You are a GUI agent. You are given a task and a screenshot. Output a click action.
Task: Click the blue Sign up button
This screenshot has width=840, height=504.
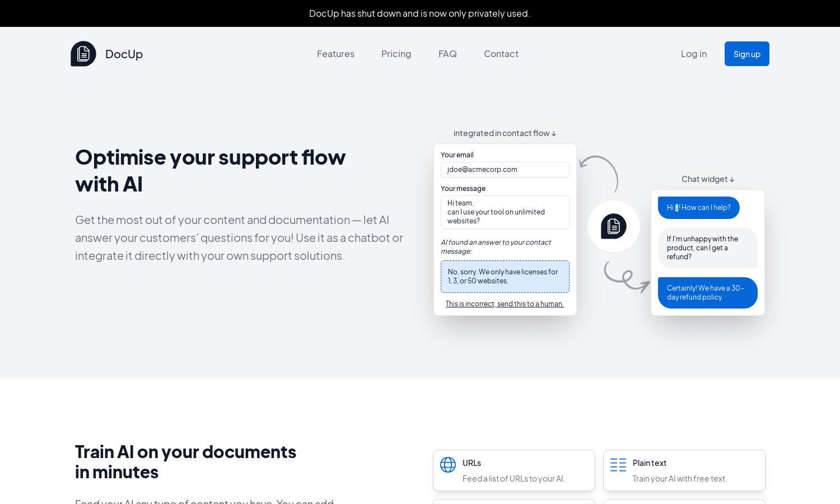pos(747,54)
